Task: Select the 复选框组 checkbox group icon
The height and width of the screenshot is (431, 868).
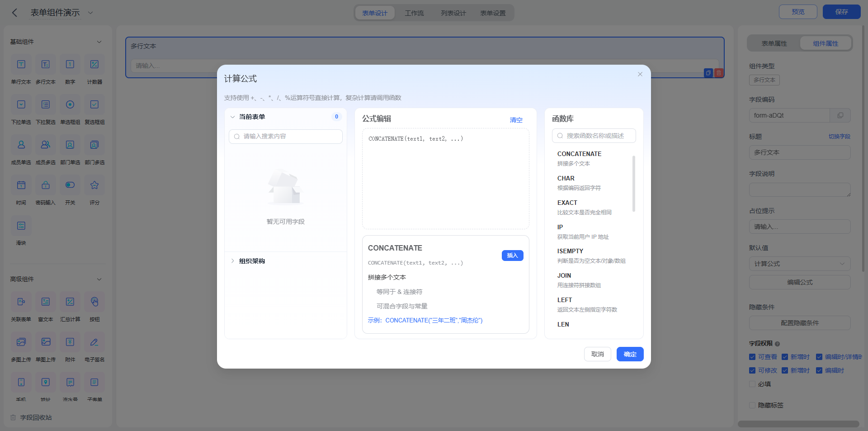Action: (94, 104)
